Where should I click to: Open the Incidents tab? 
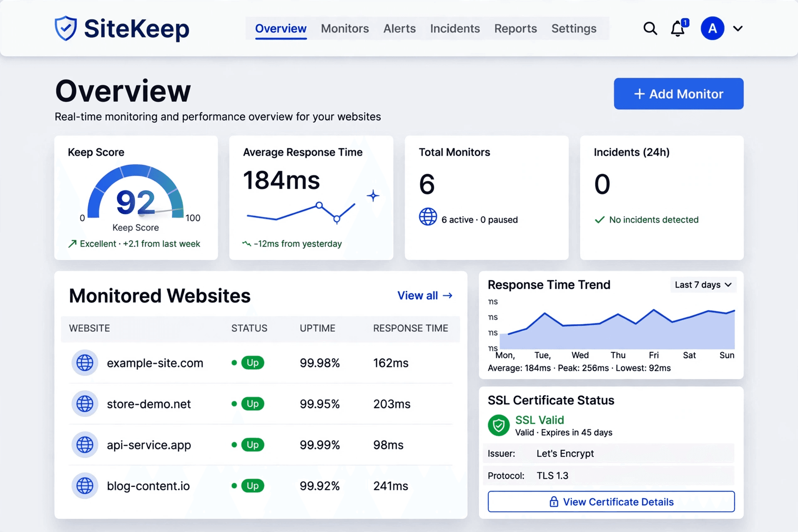[x=455, y=28]
